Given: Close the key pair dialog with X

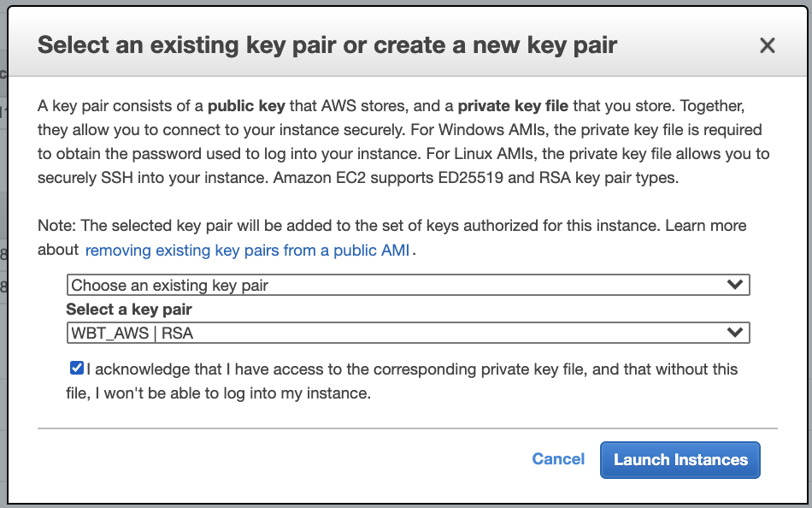Looking at the screenshot, I should click(x=767, y=45).
